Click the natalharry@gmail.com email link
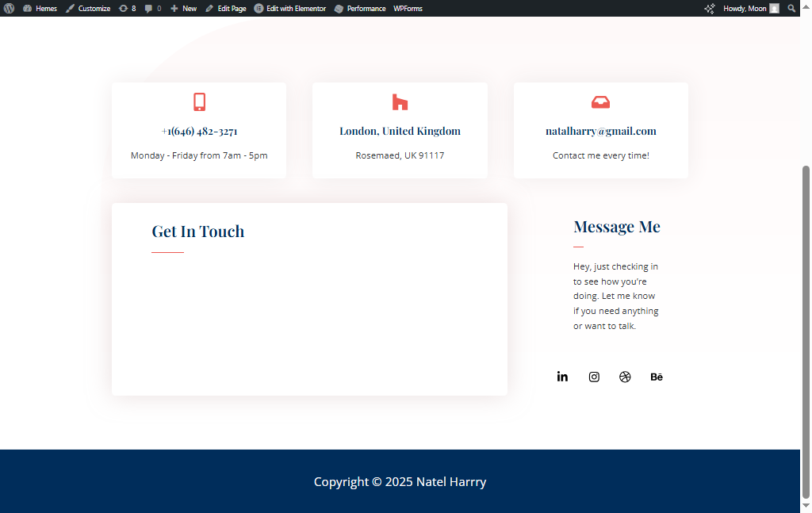The height and width of the screenshot is (513, 812). [600, 131]
